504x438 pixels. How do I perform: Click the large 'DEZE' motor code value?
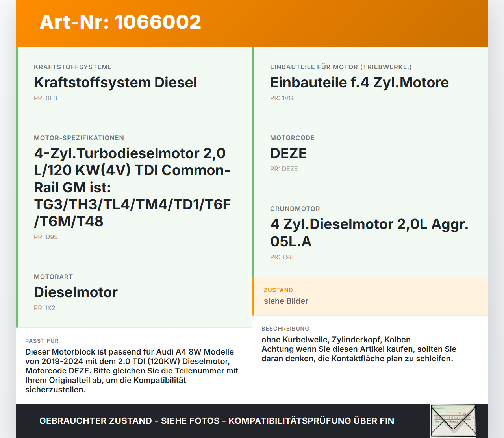[x=289, y=153]
